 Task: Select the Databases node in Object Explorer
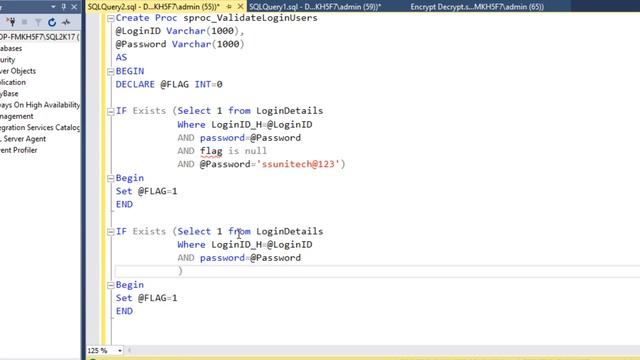(11, 48)
